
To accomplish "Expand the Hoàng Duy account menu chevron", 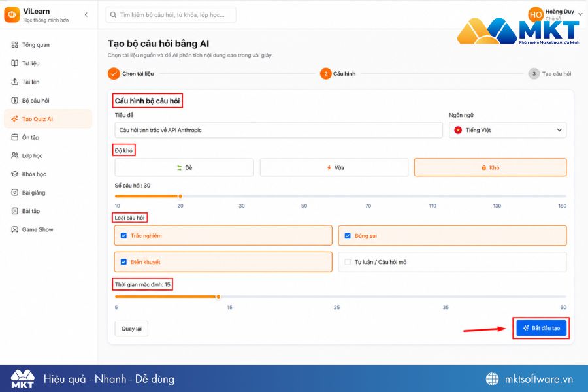I will pyautogui.click(x=580, y=14).
